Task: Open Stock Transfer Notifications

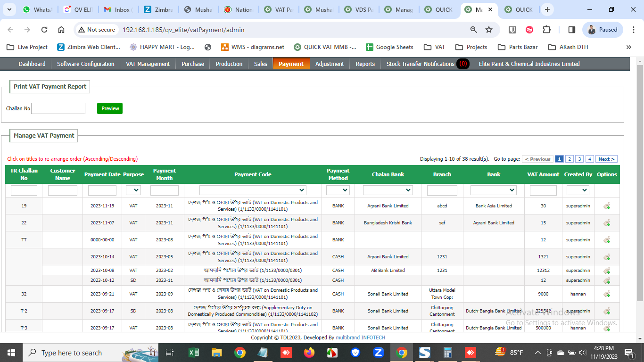Action: (427, 64)
